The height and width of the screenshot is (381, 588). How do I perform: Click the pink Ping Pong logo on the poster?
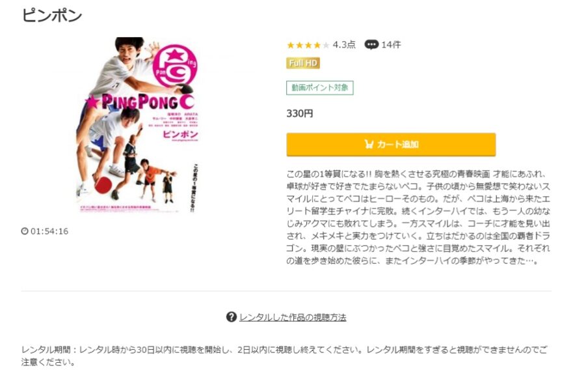[175, 66]
